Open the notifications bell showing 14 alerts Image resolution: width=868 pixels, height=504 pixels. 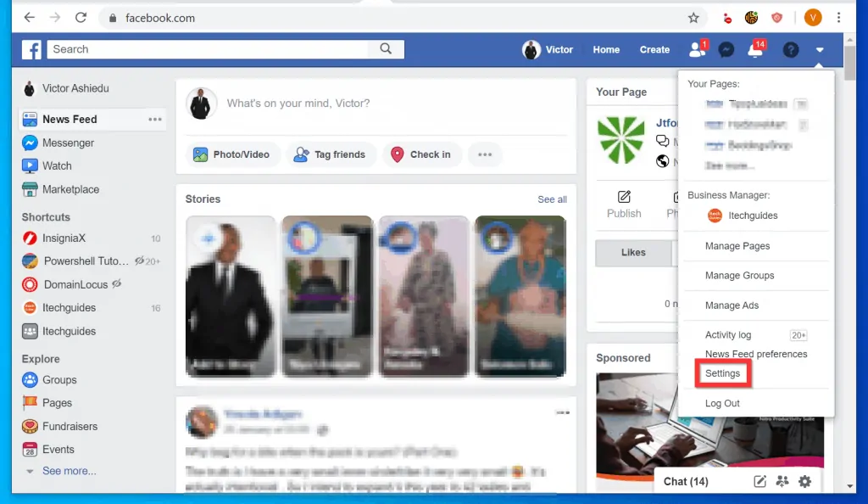coord(754,50)
